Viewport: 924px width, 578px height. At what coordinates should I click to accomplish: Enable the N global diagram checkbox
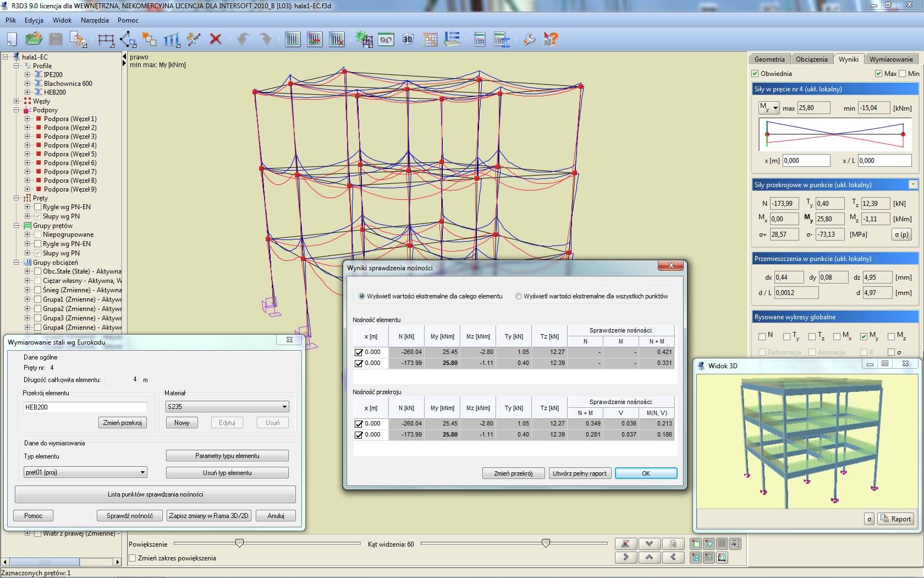762,336
